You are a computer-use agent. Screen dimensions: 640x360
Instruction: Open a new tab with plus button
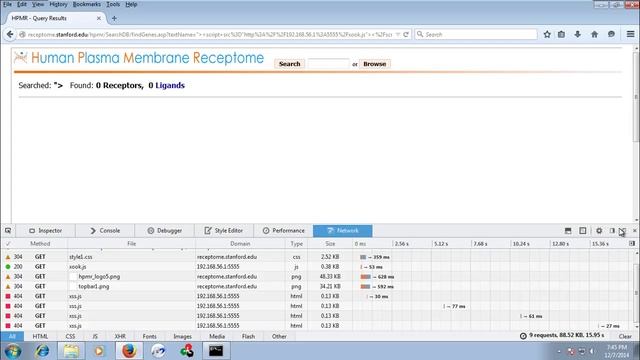click(114, 18)
